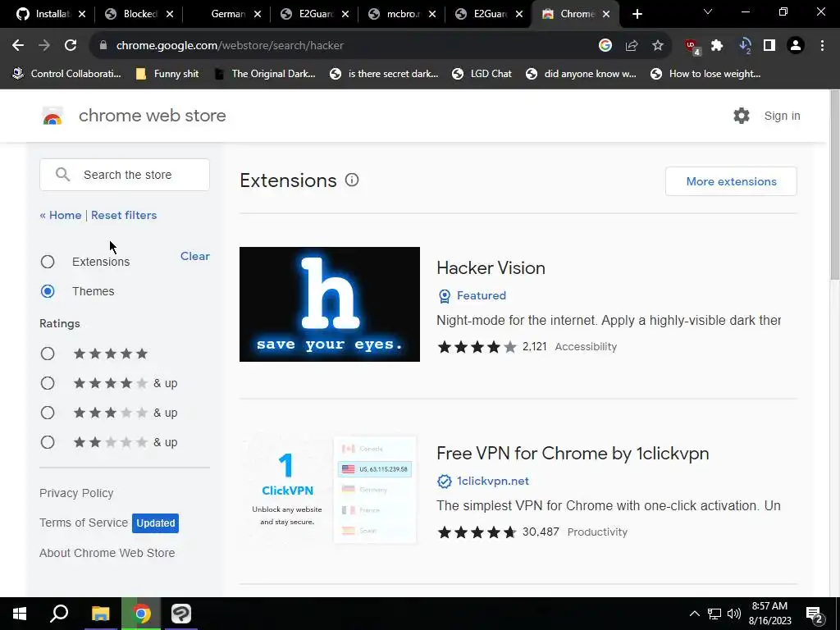Go back with the browser back arrow
This screenshot has width=840, height=630.
coord(18,46)
